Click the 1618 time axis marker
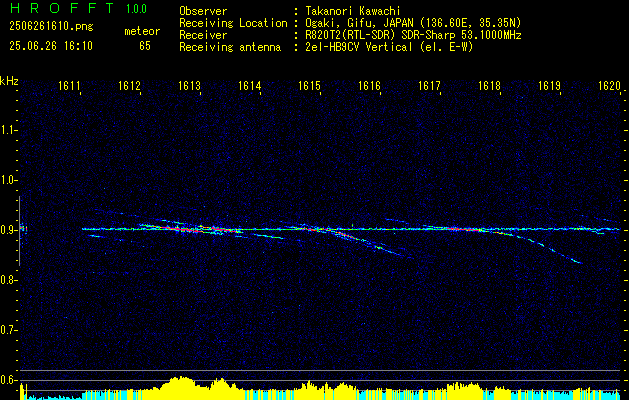The width and height of the screenshot is (629, 400). [x=489, y=85]
